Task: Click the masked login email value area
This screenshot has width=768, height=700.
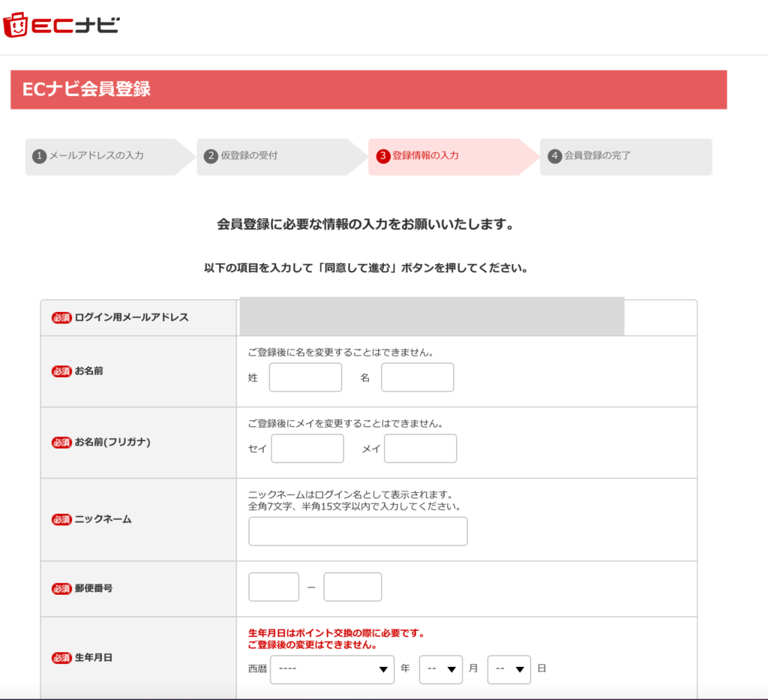Action: click(x=430, y=317)
